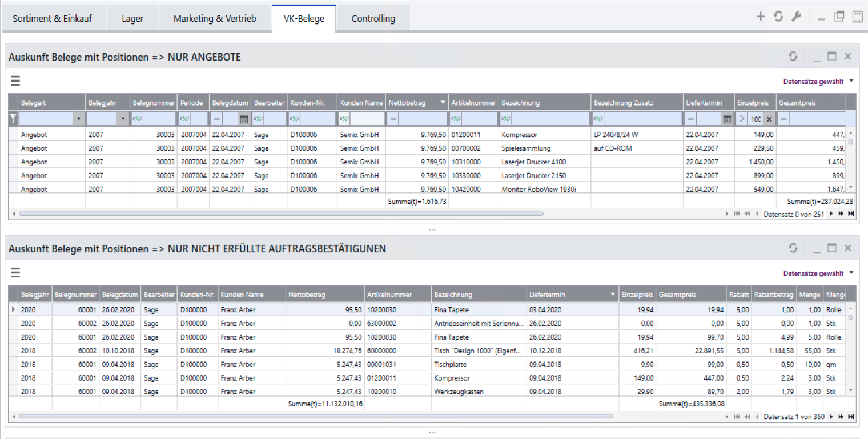
Task: Sort by Periode column header
Action: tap(193, 103)
